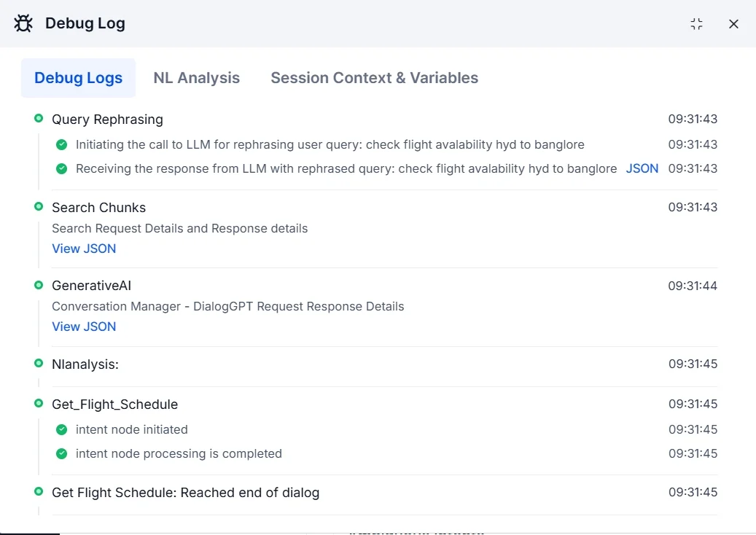
Task: Select Get Flight Schedule end of dialog entry
Action: click(x=185, y=493)
